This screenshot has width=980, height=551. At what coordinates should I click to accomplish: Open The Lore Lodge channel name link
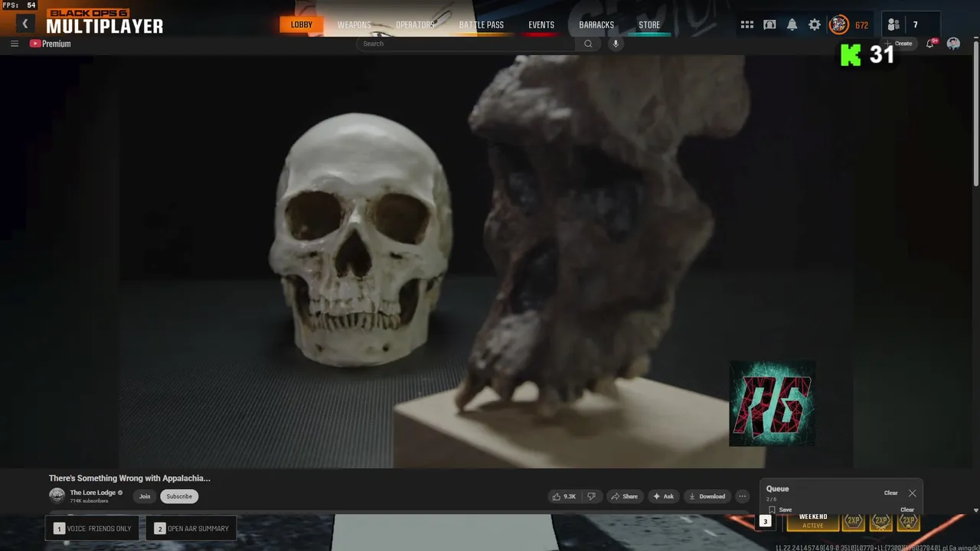[x=94, y=493]
